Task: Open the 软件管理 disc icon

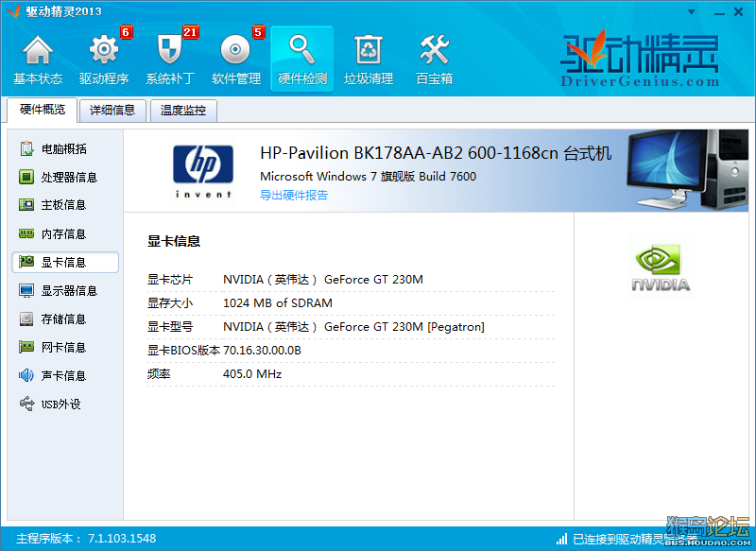Action: (235, 50)
